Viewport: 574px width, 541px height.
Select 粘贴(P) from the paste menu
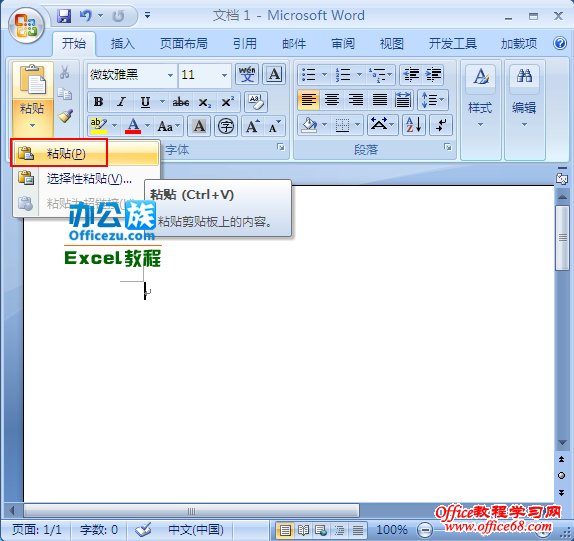coord(86,153)
